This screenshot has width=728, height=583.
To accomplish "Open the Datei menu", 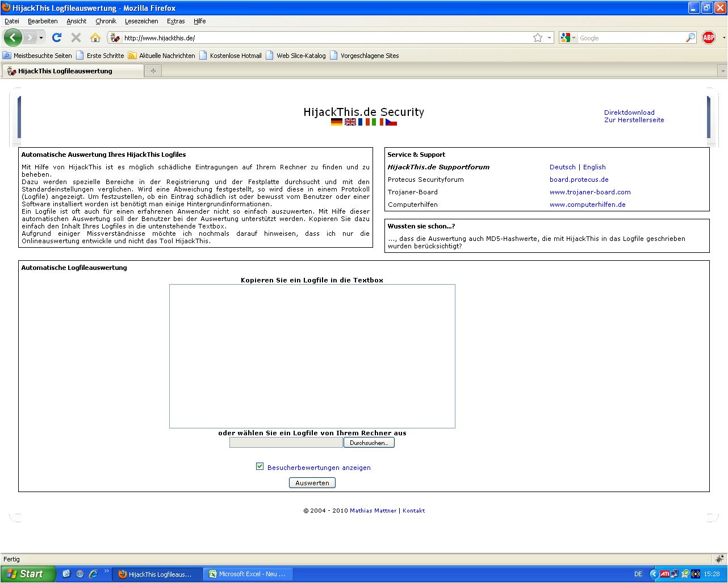I will [12, 21].
